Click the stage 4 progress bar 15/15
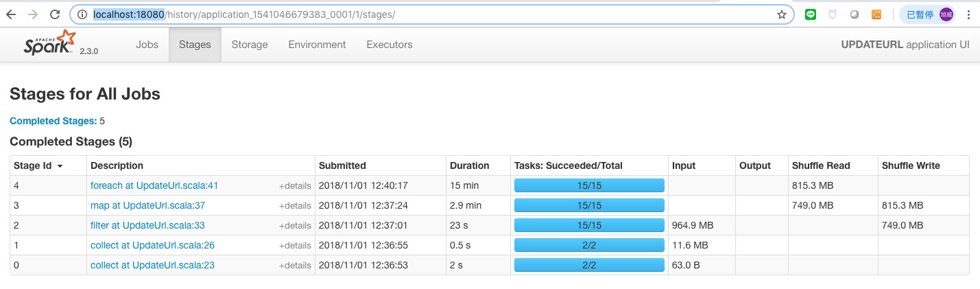This screenshot has width=980, height=289. click(589, 185)
